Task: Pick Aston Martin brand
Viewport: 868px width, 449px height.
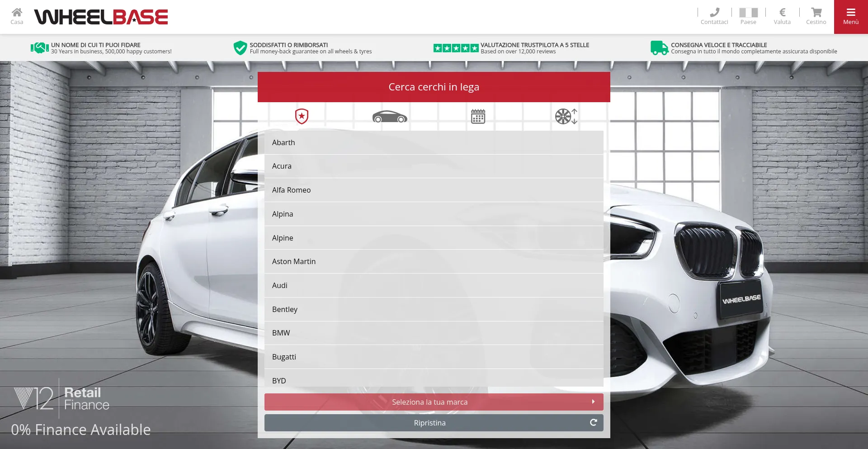Action: tap(434, 262)
